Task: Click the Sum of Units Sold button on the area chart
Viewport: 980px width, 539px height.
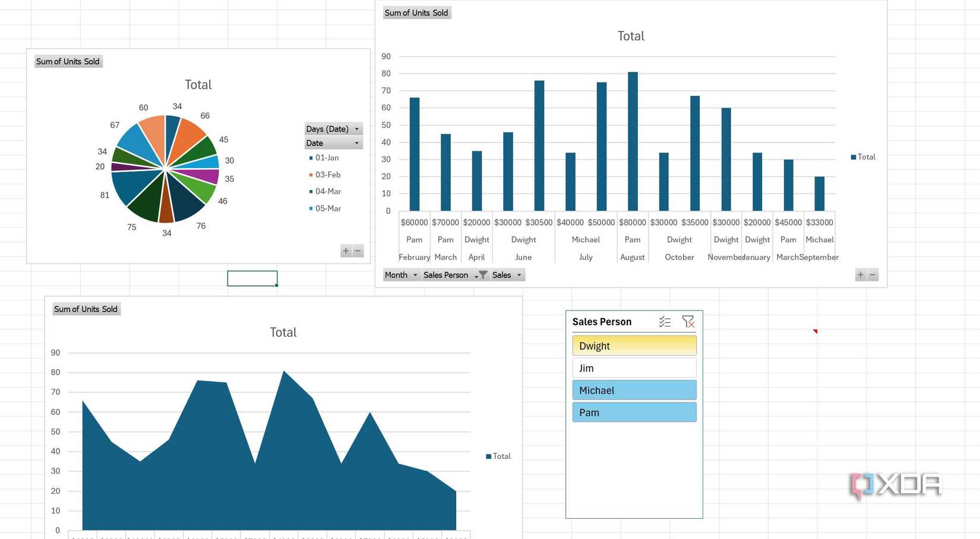Action: click(86, 309)
